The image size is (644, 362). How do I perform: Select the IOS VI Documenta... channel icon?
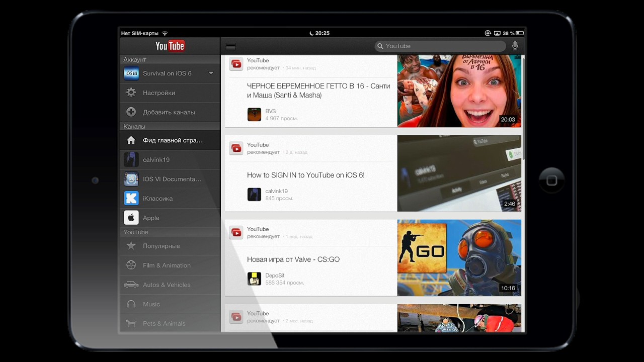pos(131,179)
